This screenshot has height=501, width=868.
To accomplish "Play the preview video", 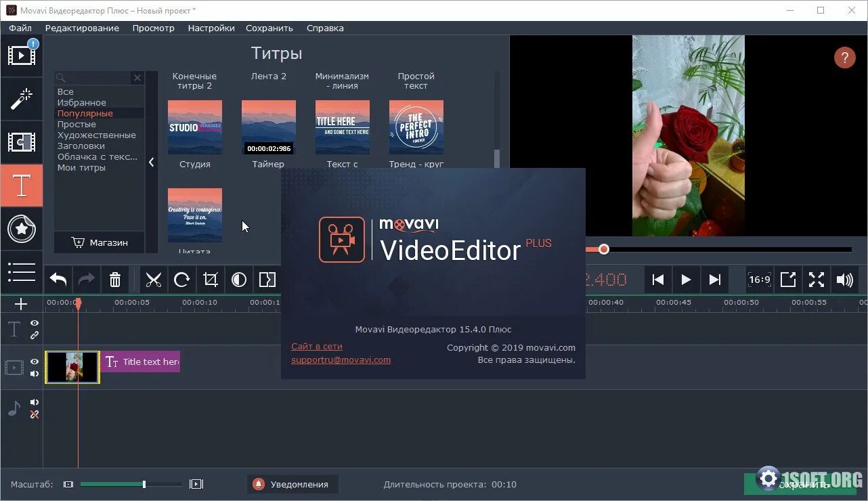I will [686, 280].
